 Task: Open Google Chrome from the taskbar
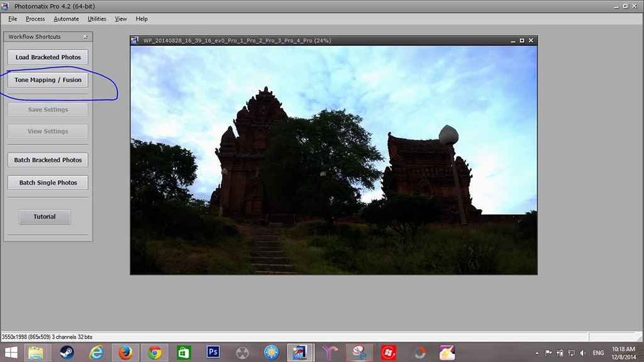pos(155,352)
